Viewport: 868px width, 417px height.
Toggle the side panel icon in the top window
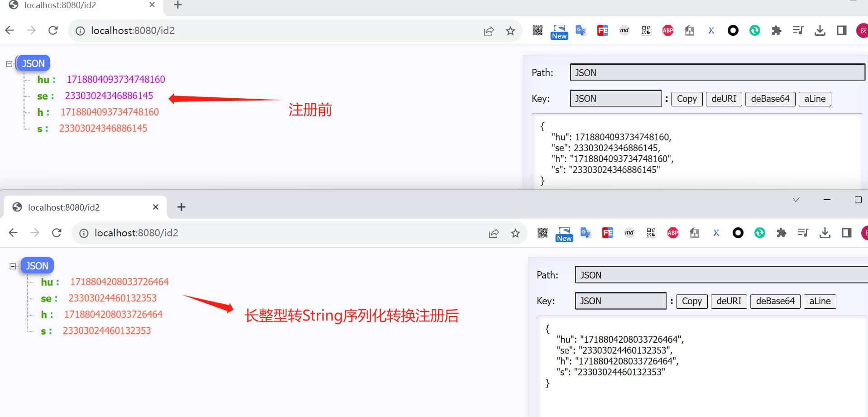point(841,30)
